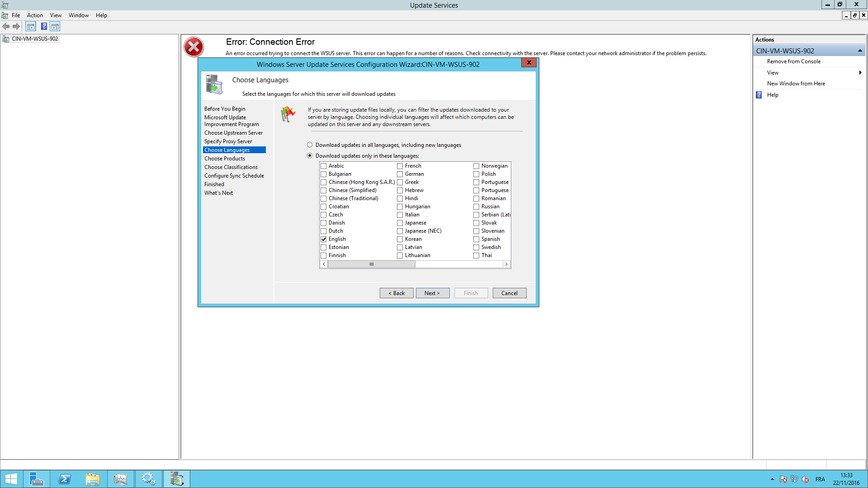The width and height of the screenshot is (868, 488).
Task: Click the Back button in wizard
Action: [x=396, y=293]
